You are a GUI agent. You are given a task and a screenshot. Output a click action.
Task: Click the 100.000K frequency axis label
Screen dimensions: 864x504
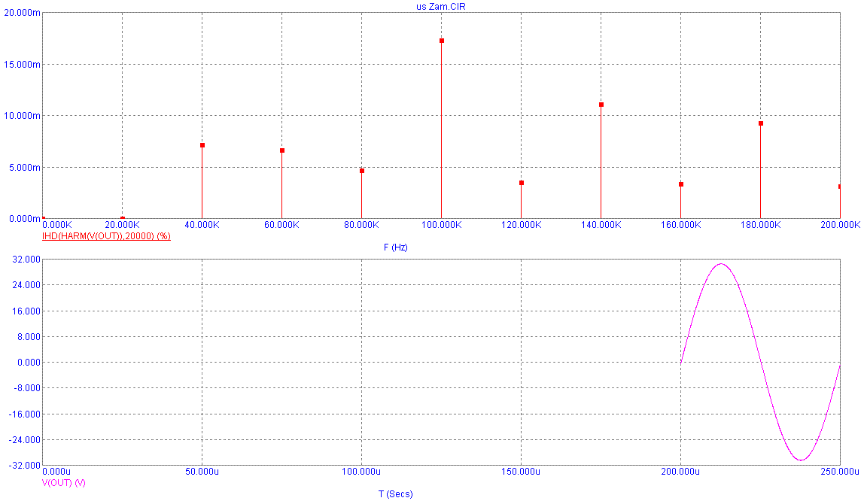[x=441, y=225]
